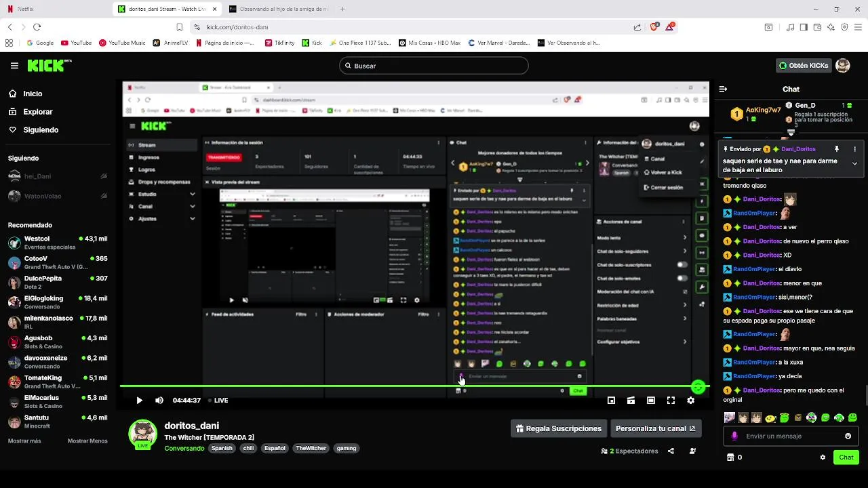868x488 pixels.
Task: Open video player settings gear
Action: (690, 401)
